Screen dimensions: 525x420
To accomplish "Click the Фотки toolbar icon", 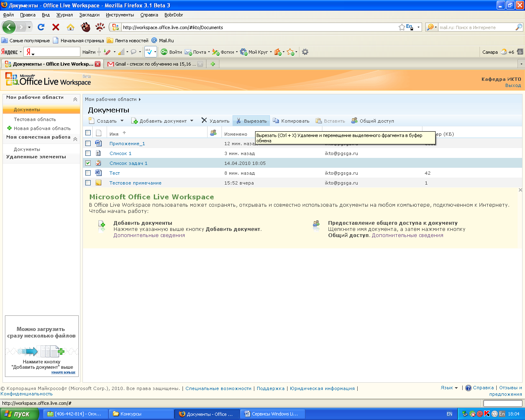I will (216, 52).
